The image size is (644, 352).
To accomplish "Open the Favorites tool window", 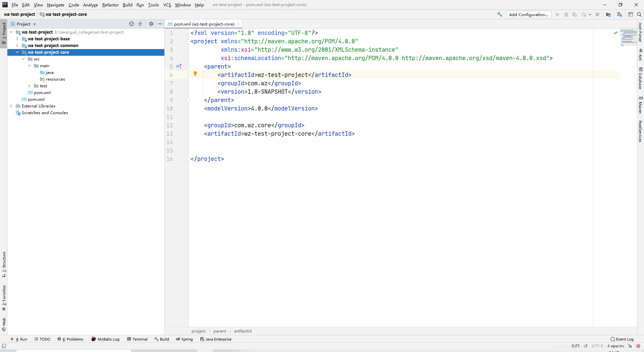I will pos(4,298).
